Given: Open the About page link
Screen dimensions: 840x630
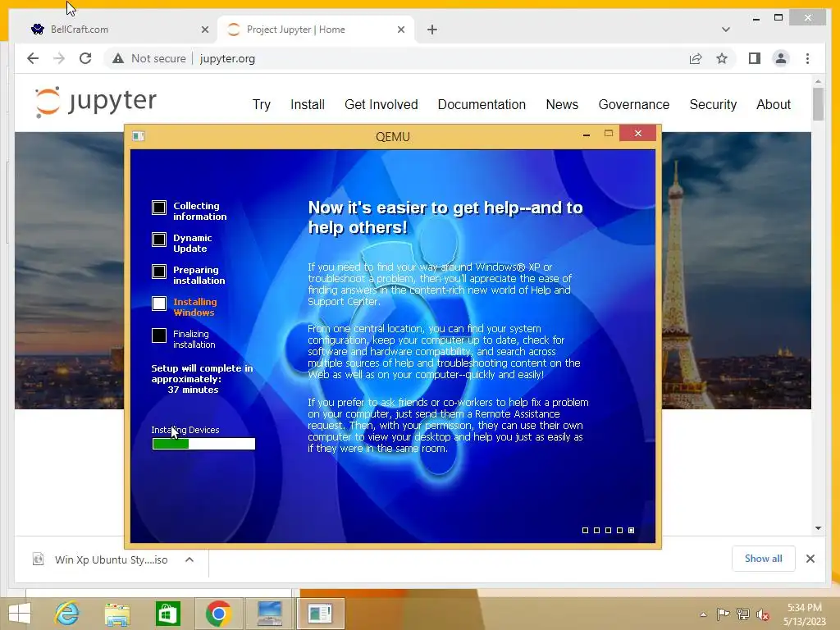Looking at the screenshot, I should tap(773, 104).
